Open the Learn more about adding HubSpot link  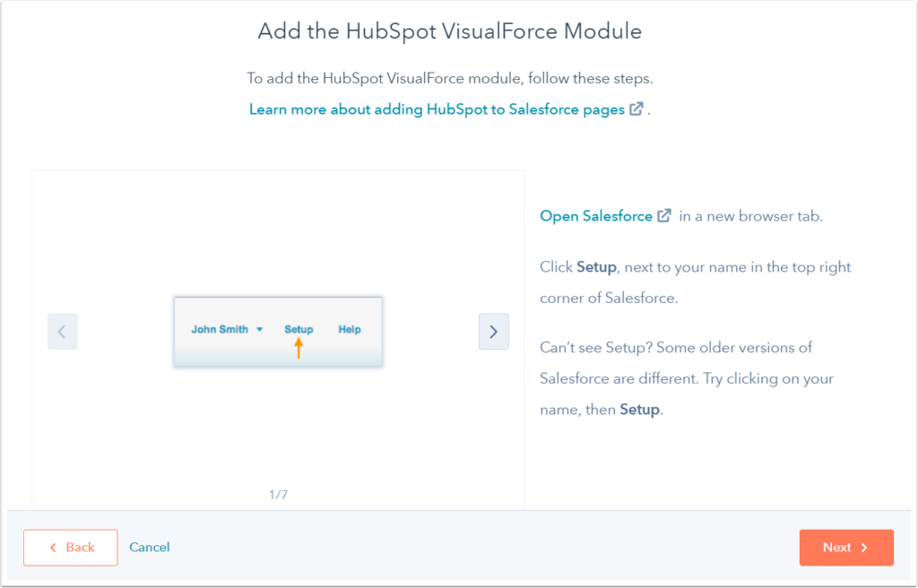point(437,108)
